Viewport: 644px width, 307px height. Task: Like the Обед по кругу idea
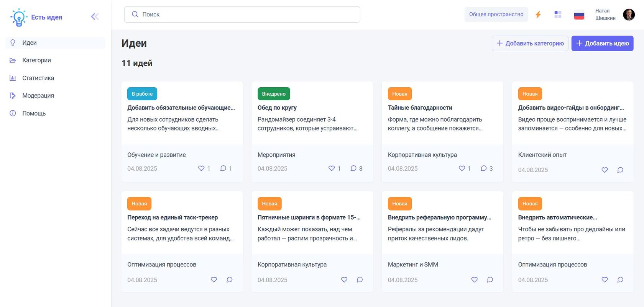tap(332, 168)
